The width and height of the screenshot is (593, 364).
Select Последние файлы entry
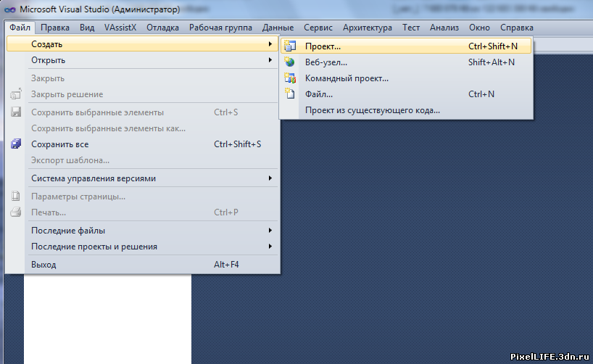142,231
